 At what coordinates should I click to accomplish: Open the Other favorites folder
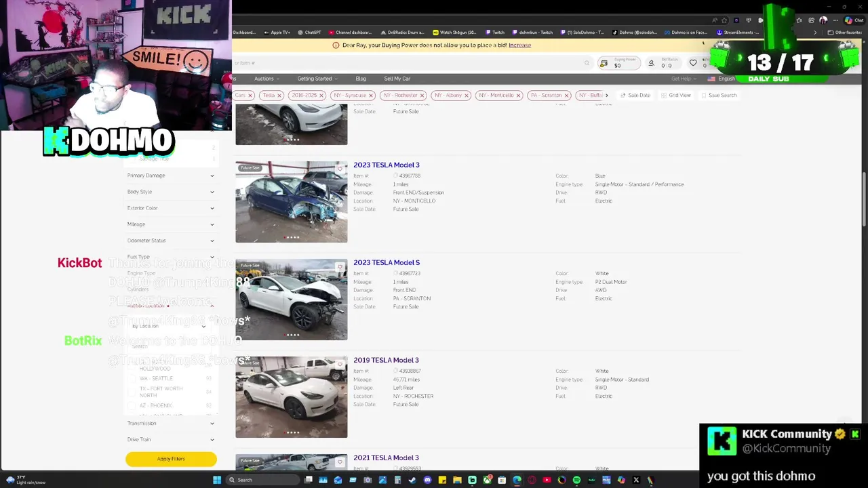[845, 33]
